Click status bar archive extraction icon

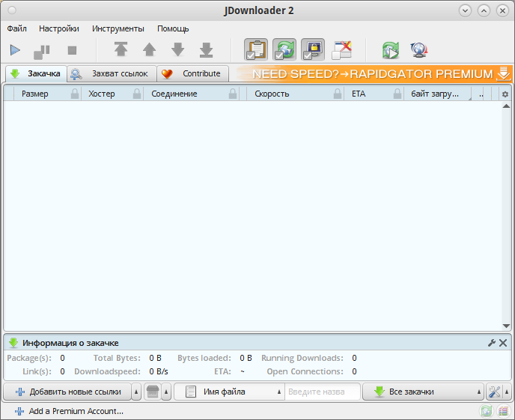503,411
